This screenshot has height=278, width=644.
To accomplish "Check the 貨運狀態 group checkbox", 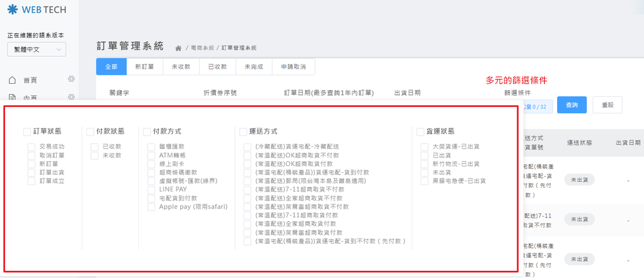I will [x=420, y=132].
